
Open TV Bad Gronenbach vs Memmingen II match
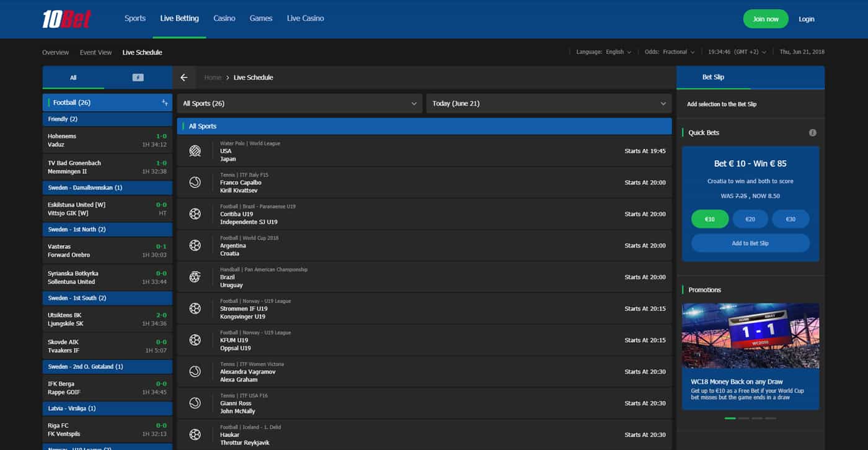(107, 167)
